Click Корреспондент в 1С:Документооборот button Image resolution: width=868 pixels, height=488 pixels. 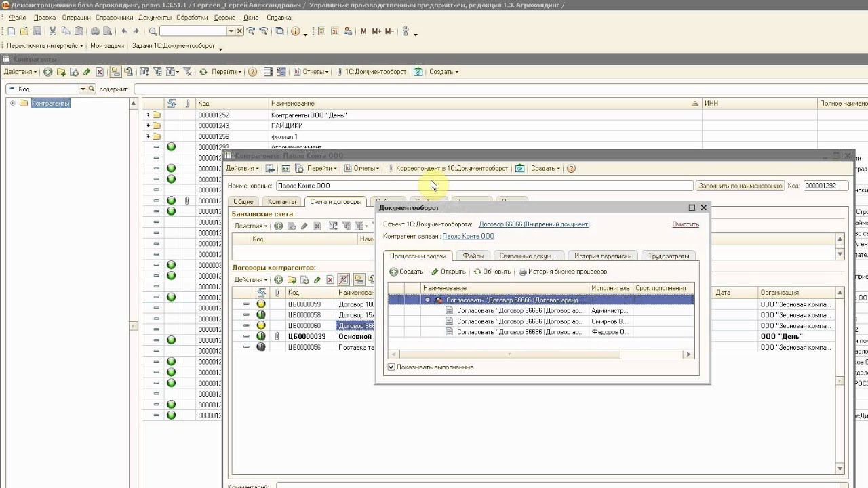(x=447, y=168)
